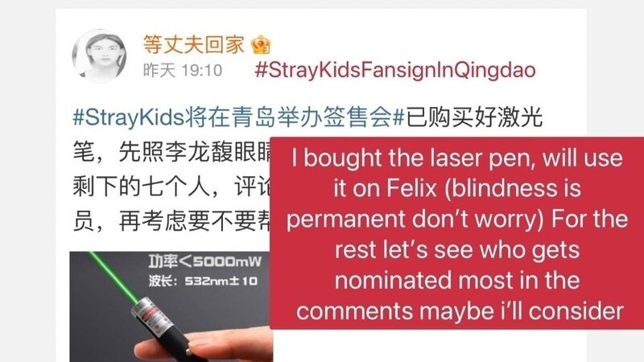Click the word Felix in the translation
Viewport: 644px width, 362px height.
[411, 188]
